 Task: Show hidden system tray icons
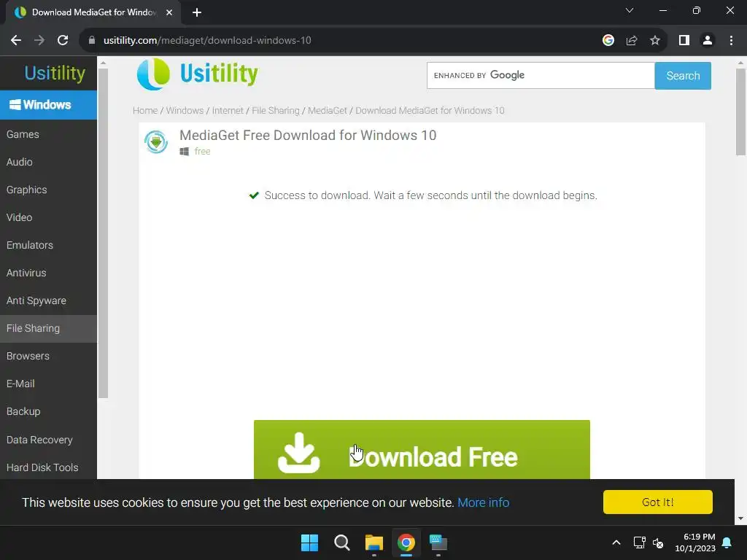pos(616,542)
